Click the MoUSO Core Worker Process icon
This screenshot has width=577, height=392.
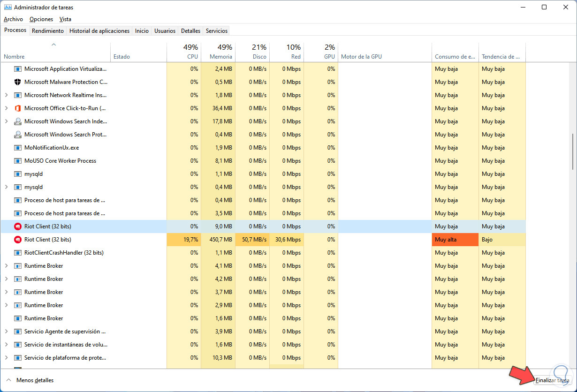pyautogui.click(x=18, y=161)
